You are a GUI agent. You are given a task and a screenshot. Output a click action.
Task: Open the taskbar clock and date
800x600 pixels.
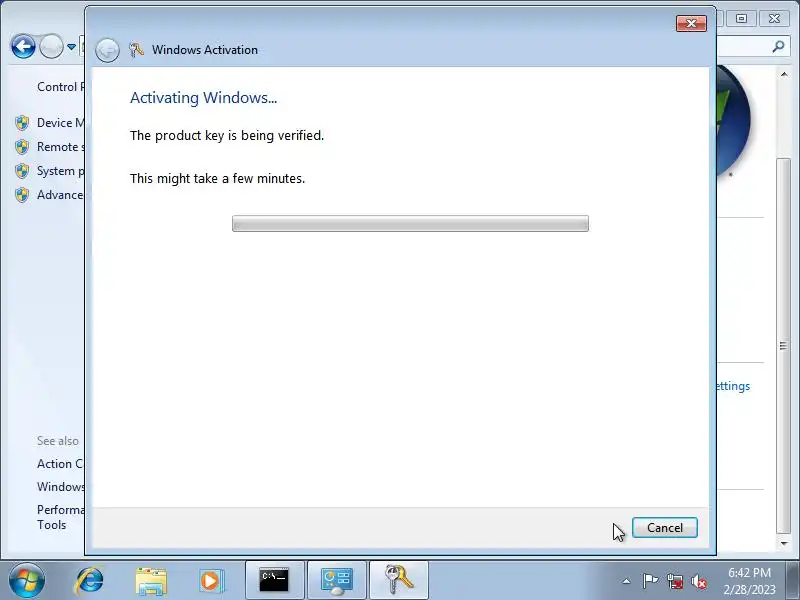pyautogui.click(x=749, y=581)
